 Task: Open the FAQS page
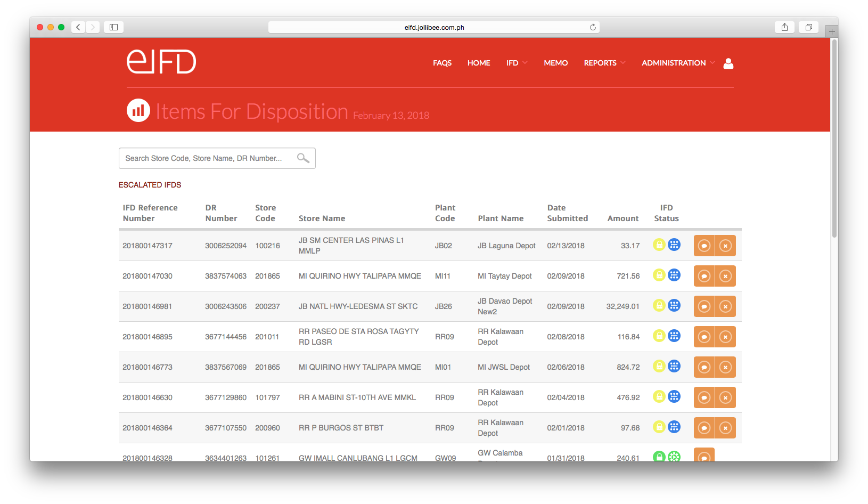tap(442, 63)
